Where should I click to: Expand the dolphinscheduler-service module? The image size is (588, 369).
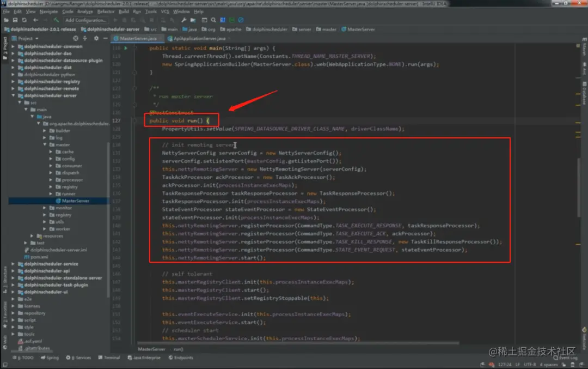tap(13, 264)
